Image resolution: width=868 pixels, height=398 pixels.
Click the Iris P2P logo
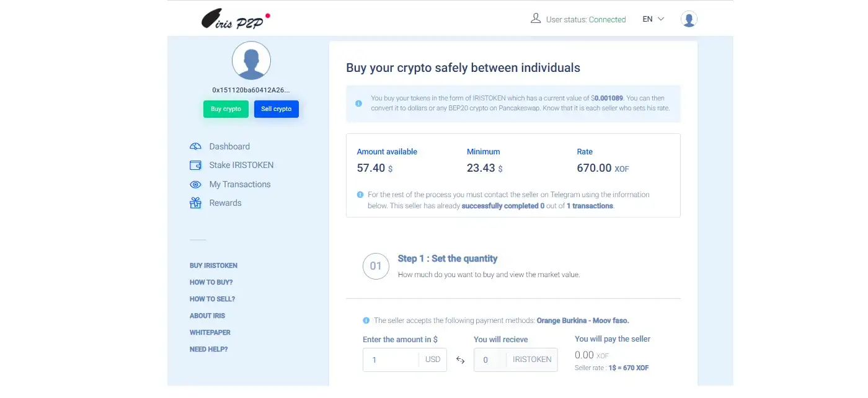pos(235,19)
